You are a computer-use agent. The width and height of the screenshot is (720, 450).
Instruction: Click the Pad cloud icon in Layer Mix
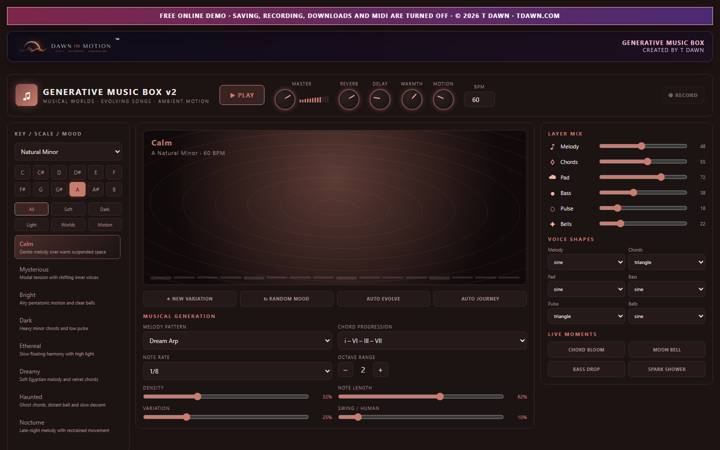click(x=552, y=177)
